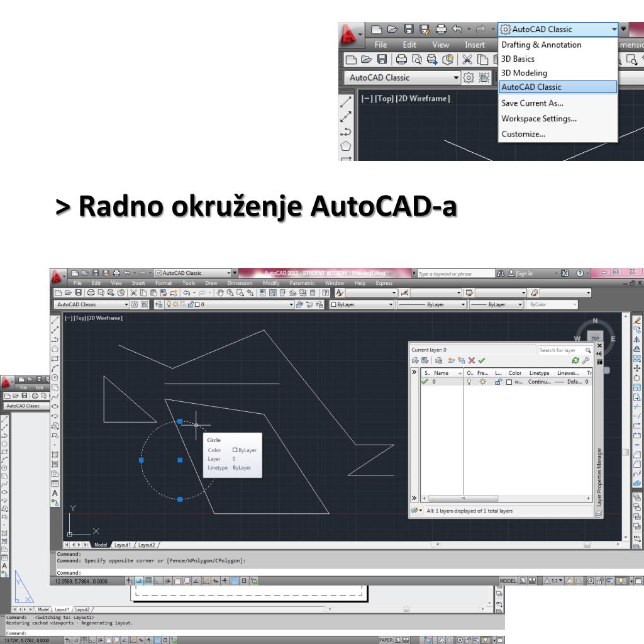
Task: Toggle layer 0 on/off lightbulb
Action: [x=469, y=382]
